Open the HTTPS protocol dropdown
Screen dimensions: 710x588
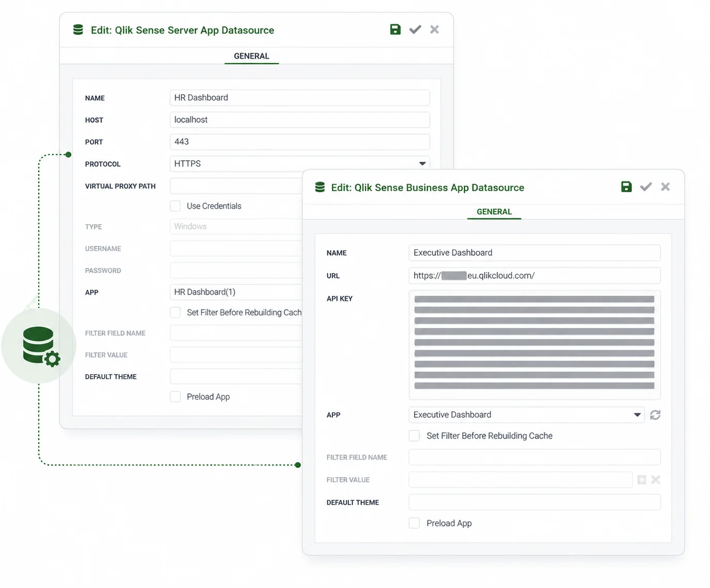tap(300, 164)
